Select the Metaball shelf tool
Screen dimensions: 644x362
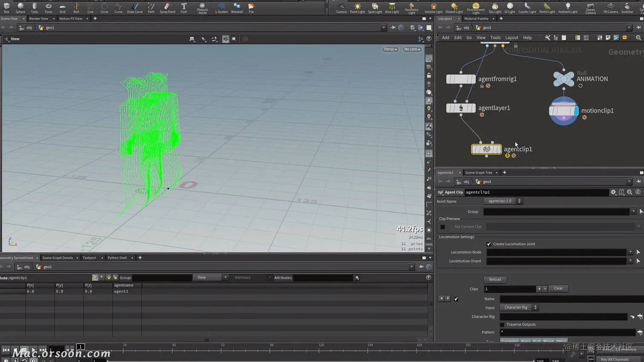(237, 8)
